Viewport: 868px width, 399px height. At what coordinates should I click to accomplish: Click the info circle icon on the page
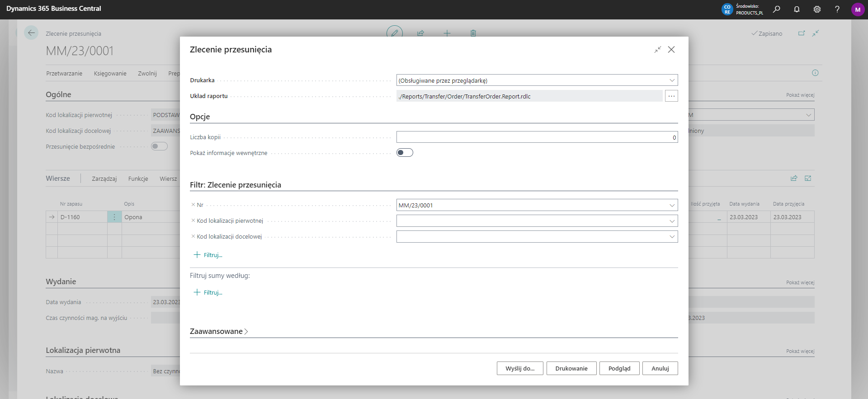pyautogui.click(x=815, y=73)
